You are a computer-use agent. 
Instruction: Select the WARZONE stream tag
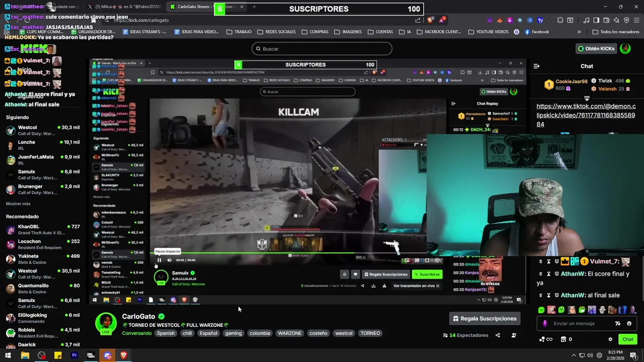(x=290, y=333)
